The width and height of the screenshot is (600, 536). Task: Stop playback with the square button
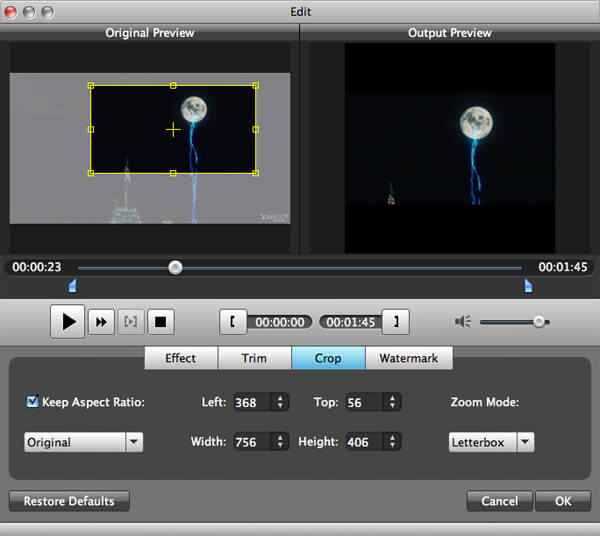(161, 322)
